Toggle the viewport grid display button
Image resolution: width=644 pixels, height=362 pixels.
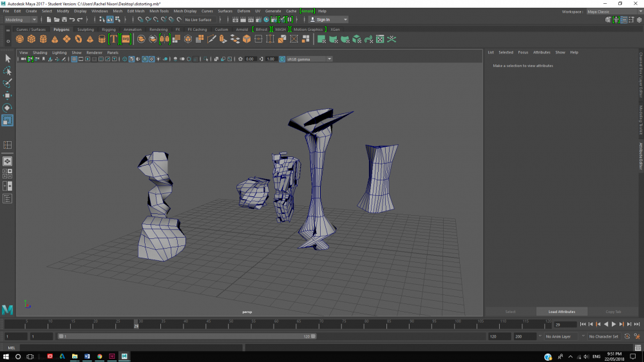(x=74, y=59)
